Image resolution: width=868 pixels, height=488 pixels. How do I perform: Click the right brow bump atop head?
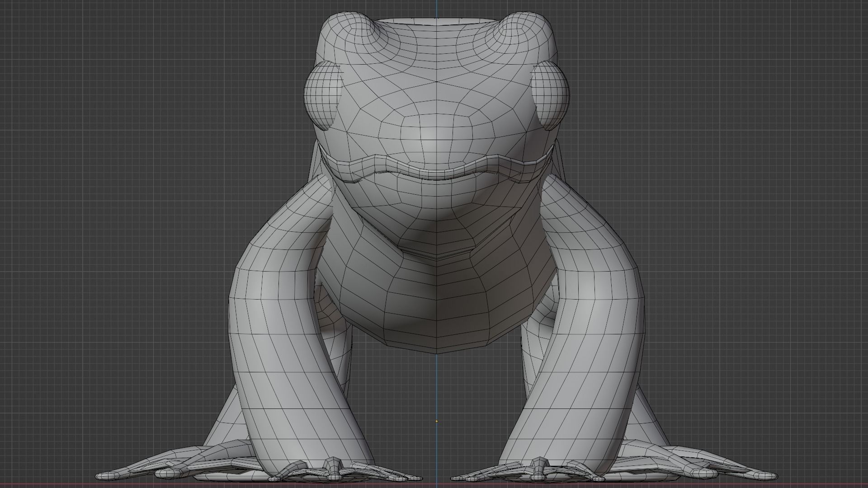(x=524, y=31)
